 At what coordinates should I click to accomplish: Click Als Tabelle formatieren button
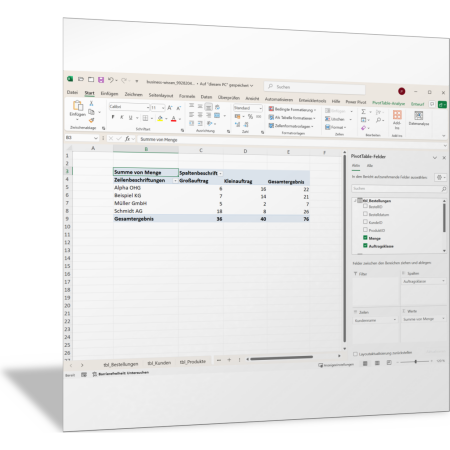coord(292,118)
